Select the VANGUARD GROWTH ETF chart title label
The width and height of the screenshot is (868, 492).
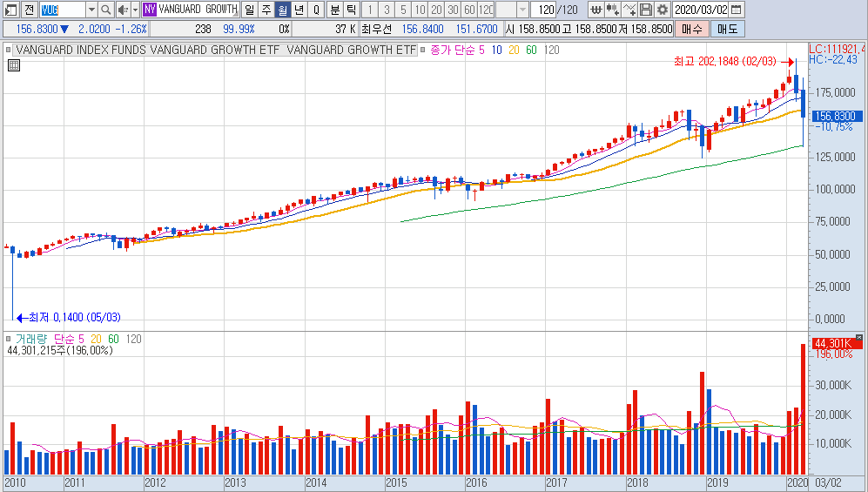pos(216,50)
